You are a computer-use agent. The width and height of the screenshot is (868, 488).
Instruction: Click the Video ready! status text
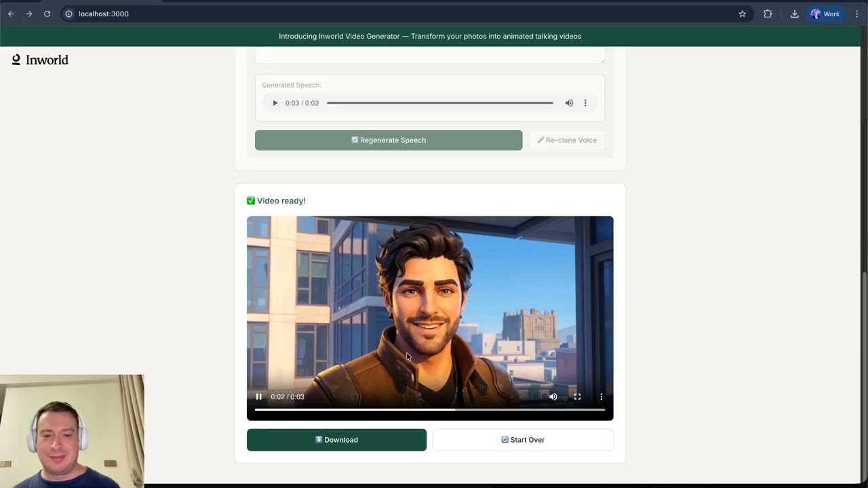pos(276,201)
